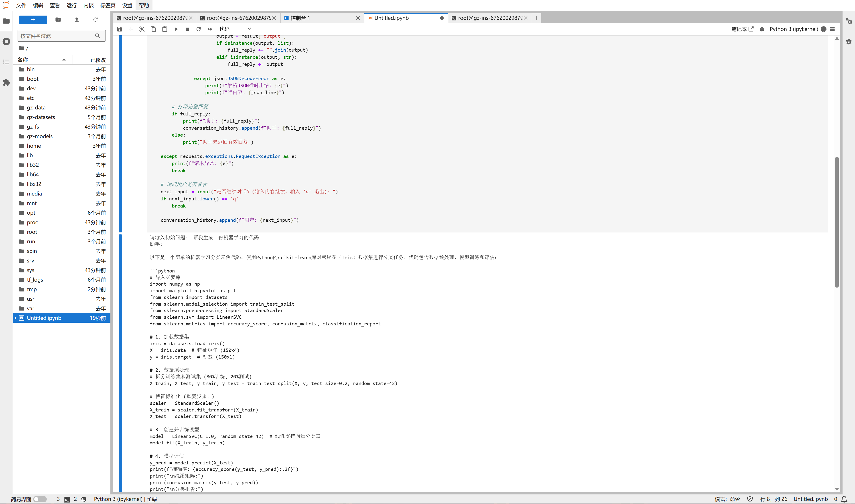
Task: Interrupt the kernel with the stop icon
Action: pyautogui.click(x=187, y=29)
